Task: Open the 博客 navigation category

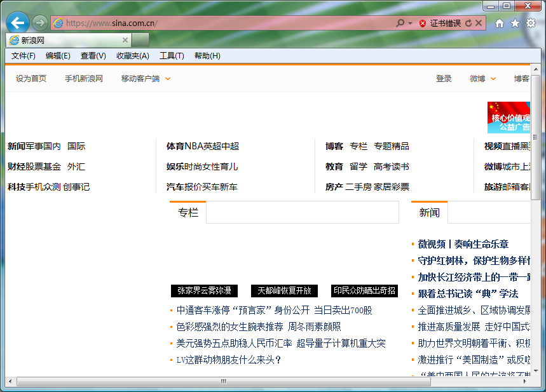Action: [x=334, y=146]
